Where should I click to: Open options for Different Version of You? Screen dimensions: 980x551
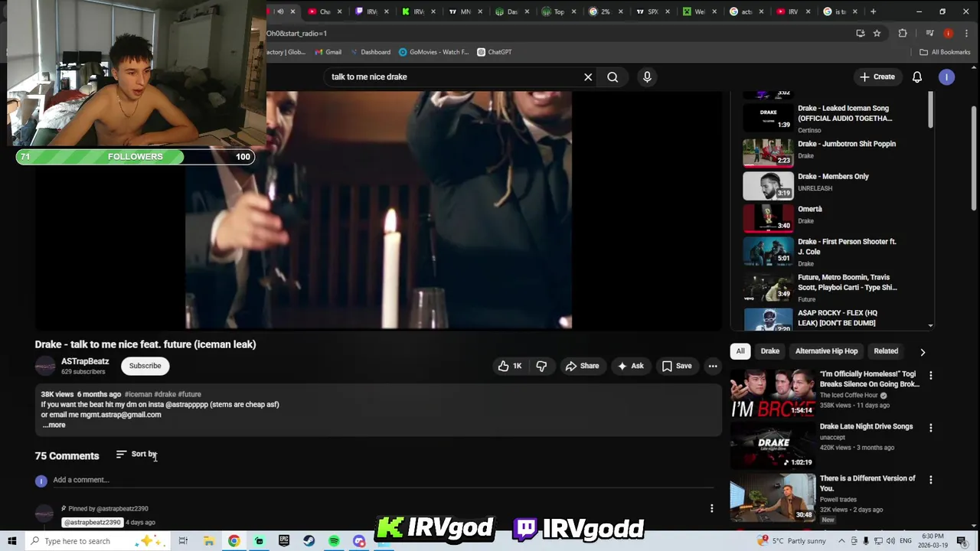930,480
